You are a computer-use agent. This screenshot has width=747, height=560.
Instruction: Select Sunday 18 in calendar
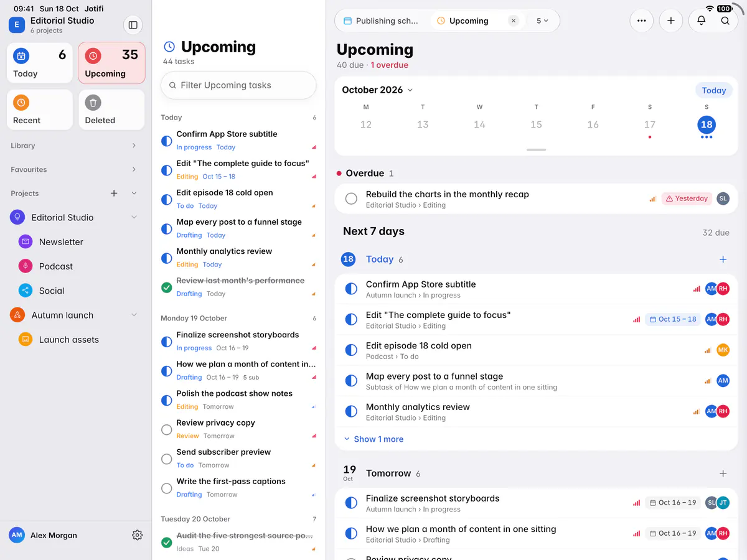click(707, 125)
